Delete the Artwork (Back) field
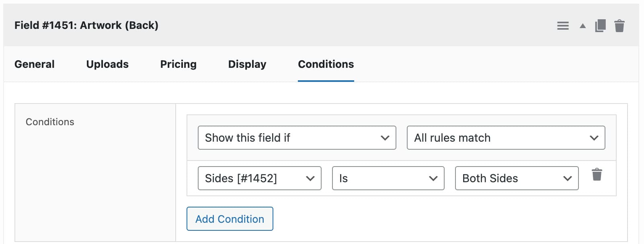 (x=619, y=25)
